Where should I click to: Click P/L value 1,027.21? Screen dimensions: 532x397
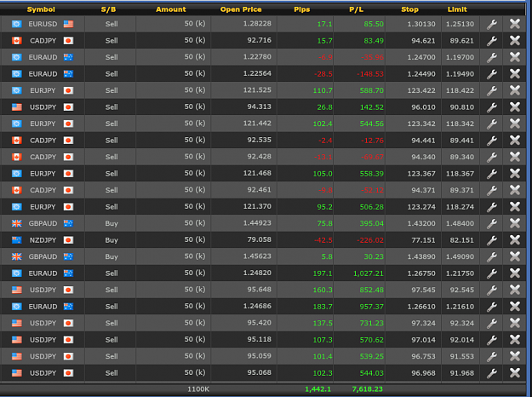click(x=369, y=273)
